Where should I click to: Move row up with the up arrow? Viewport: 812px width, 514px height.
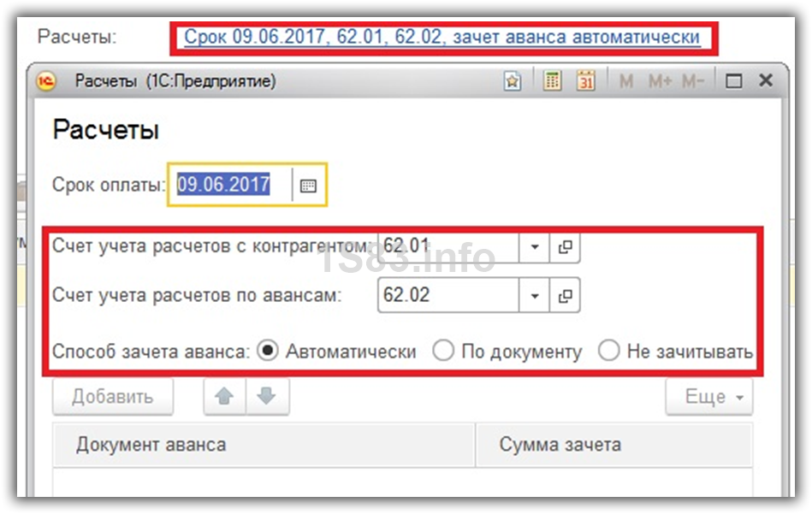click(225, 397)
